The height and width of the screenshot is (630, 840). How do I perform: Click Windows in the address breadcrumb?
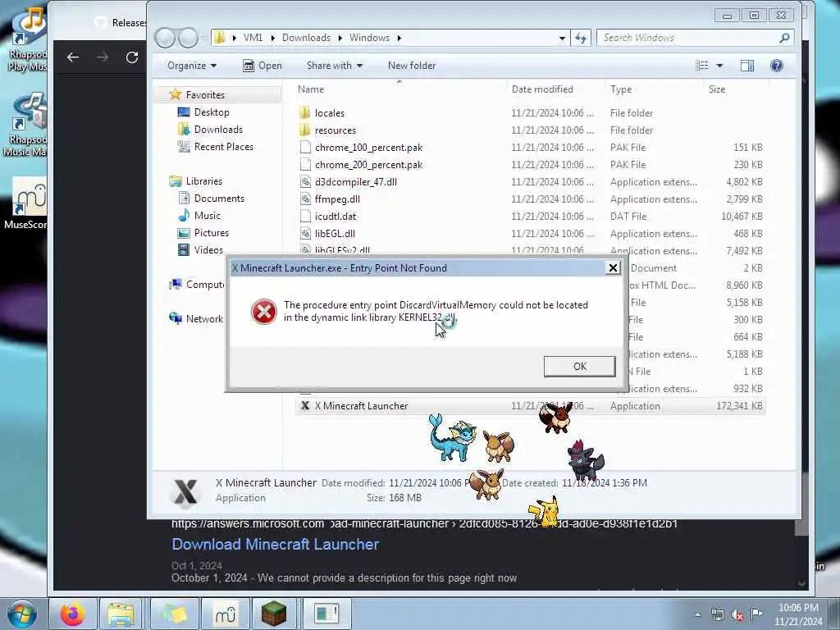point(369,38)
